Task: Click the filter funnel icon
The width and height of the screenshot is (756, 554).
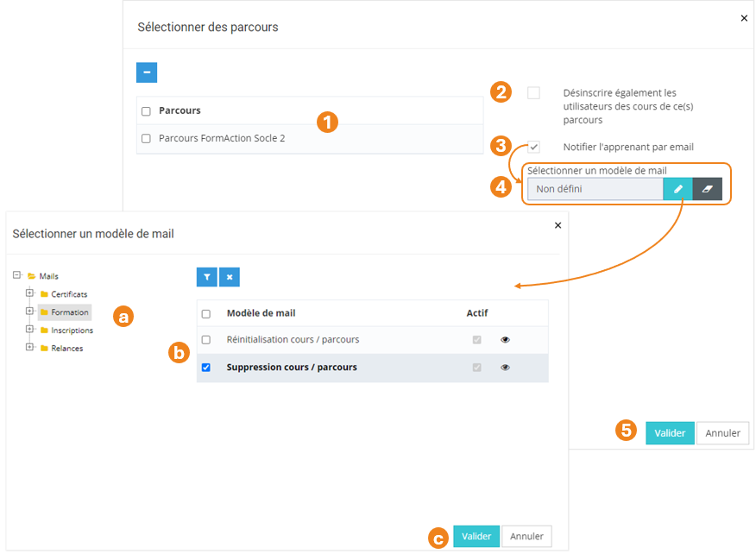Action: (206, 277)
